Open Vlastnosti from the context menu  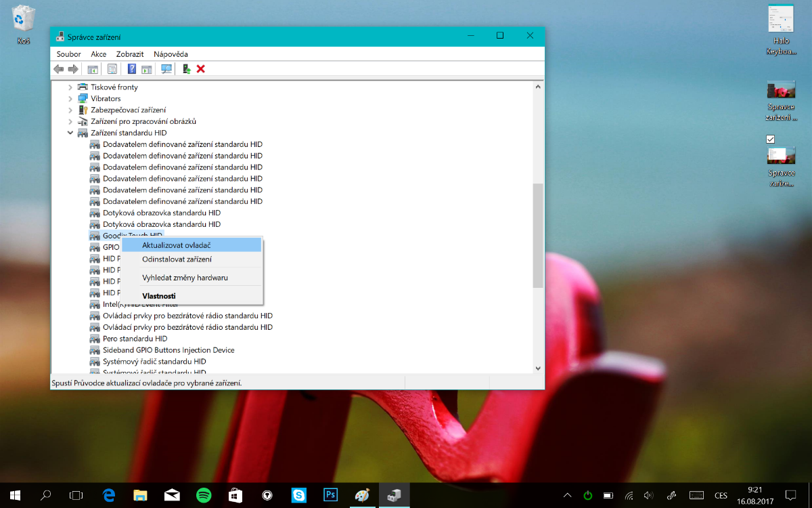tap(159, 296)
